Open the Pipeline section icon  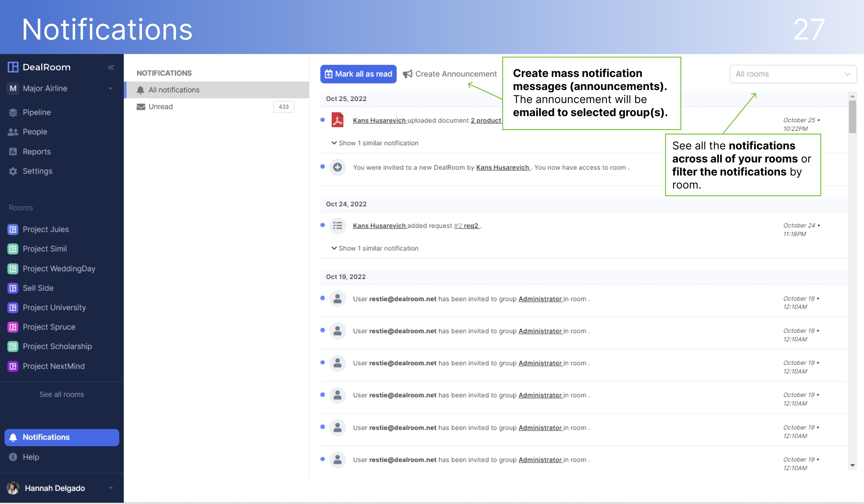tap(13, 112)
